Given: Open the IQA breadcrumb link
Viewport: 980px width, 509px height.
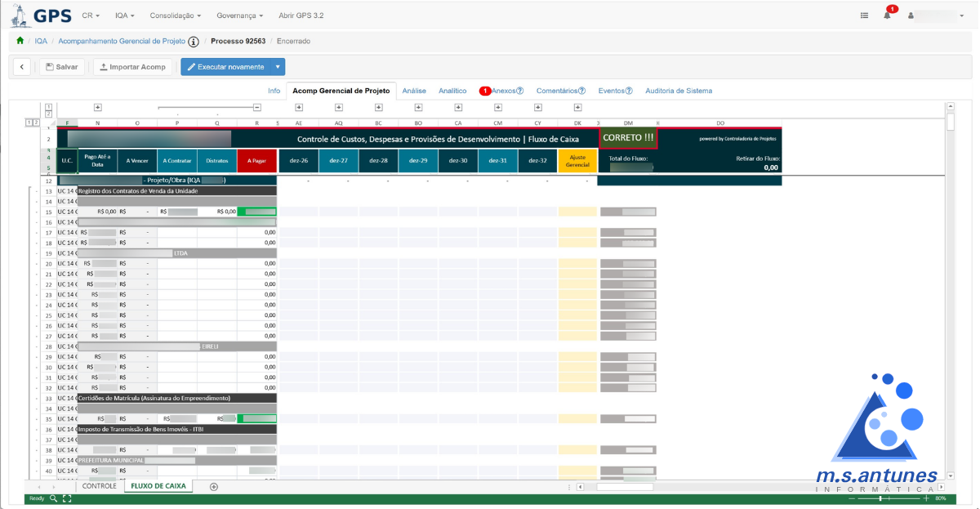Looking at the screenshot, I should pos(40,39).
